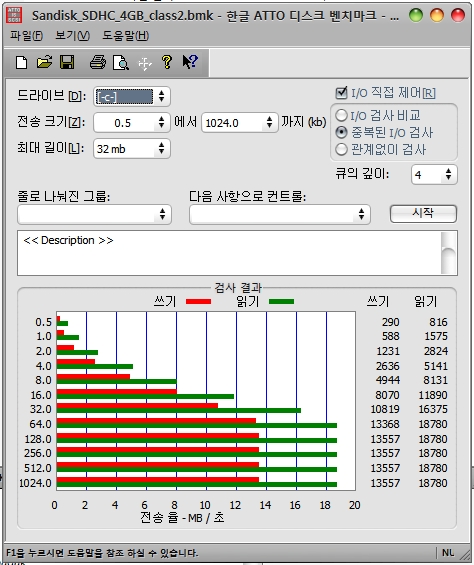Select the 중복된 I/O 검사 radio option
This screenshot has width=474, height=565.
click(x=341, y=132)
